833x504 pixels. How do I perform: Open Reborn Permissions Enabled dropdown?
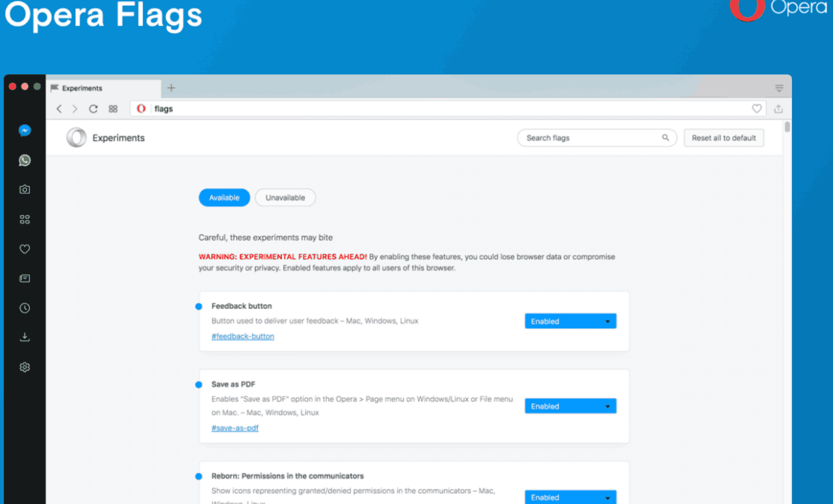pyautogui.click(x=571, y=497)
